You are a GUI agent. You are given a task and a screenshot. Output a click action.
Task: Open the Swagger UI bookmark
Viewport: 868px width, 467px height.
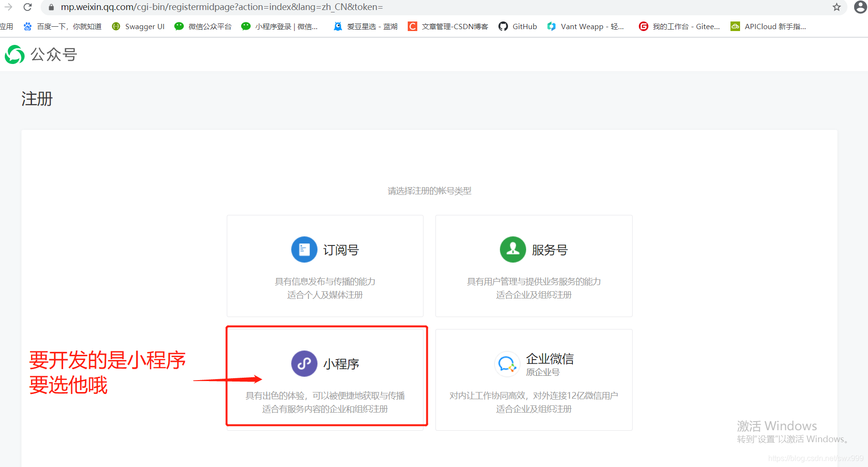tap(138, 27)
